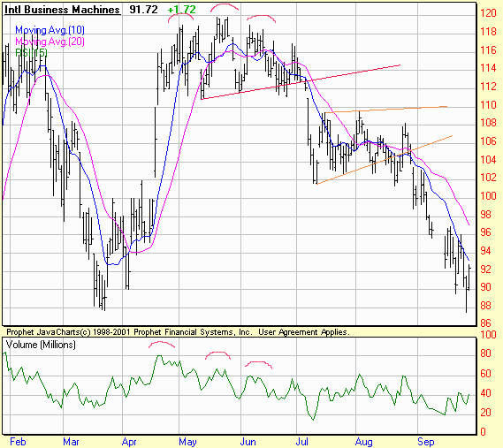The image size is (503, 448).
Task: Click the 'Sep' month label
Action: (426, 442)
